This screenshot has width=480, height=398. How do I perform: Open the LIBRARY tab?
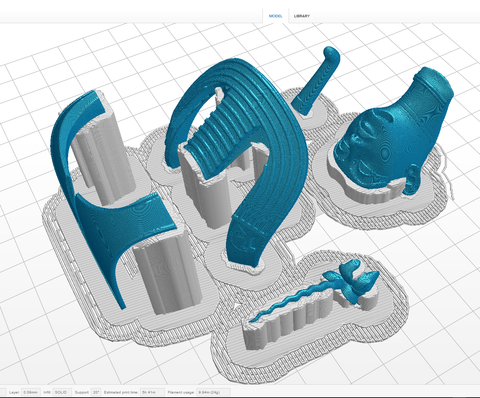(302, 16)
